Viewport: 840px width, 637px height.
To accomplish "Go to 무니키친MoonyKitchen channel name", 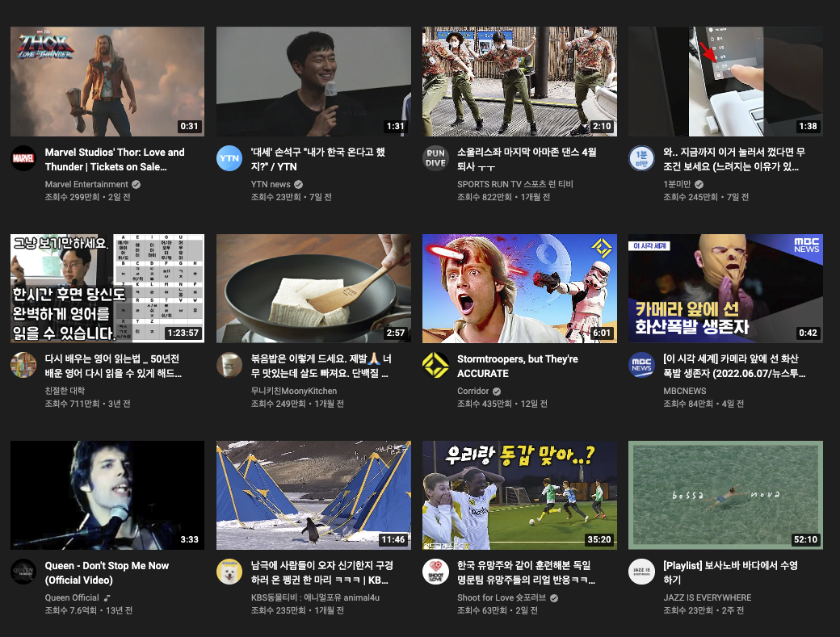I will pos(294,391).
